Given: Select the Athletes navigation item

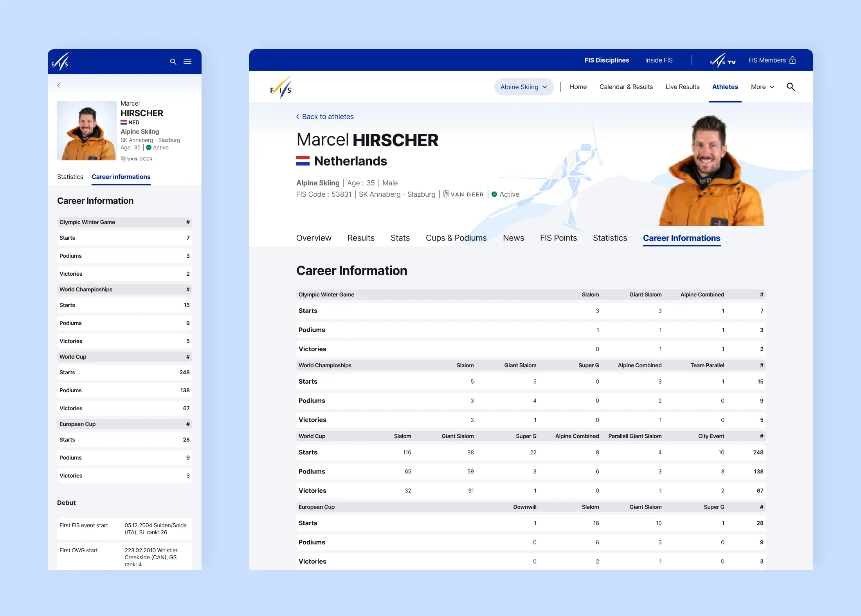Looking at the screenshot, I should click(725, 87).
